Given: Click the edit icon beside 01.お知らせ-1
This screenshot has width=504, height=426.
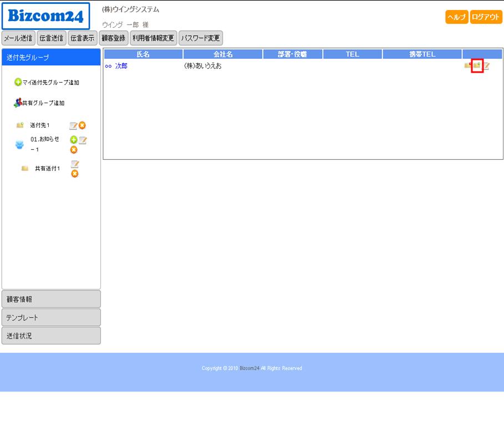Looking at the screenshot, I should (x=83, y=140).
